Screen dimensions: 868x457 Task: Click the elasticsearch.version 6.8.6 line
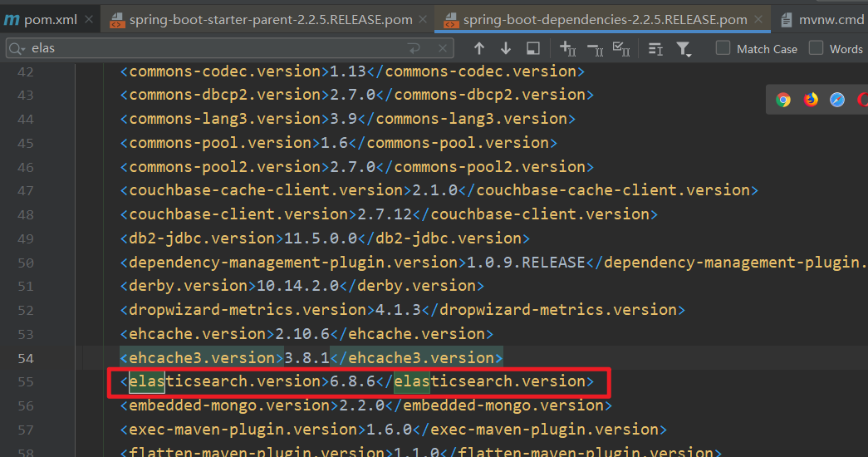tap(356, 381)
